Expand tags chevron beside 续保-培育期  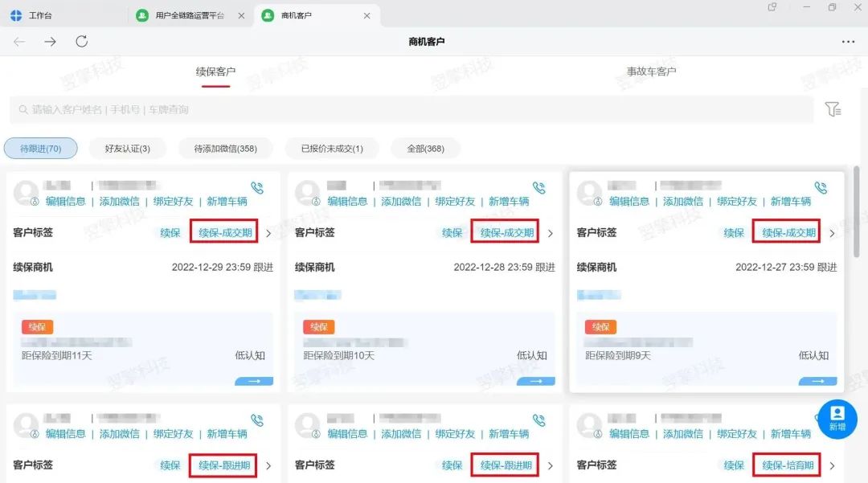[x=832, y=466]
